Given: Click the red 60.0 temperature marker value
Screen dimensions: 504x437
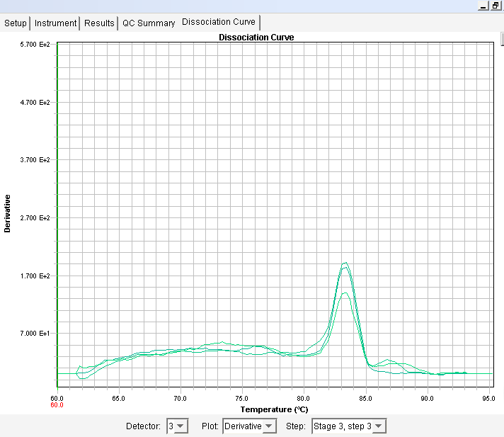Looking at the screenshot, I should [x=57, y=405].
